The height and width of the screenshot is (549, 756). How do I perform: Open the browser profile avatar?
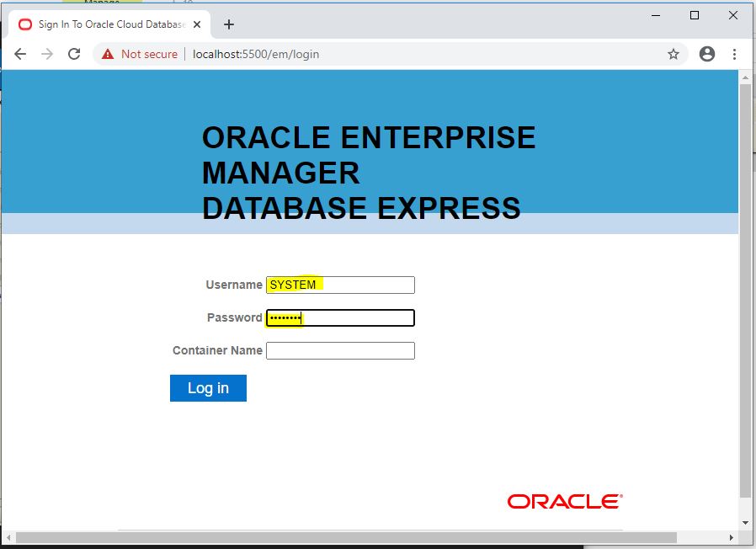point(705,53)
